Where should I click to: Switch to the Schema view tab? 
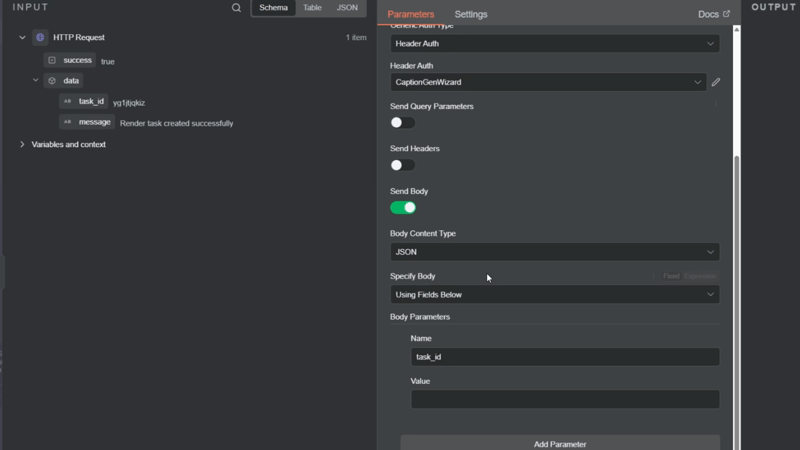pos(273,8)
